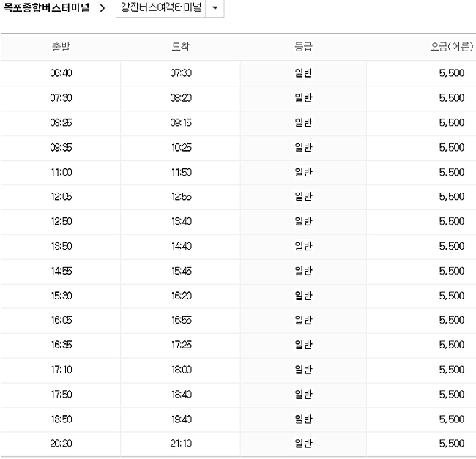This screenshot has width=476, height=459.
Task: Select the 14:55 departure time cell
Action: [x=62, y=271]
